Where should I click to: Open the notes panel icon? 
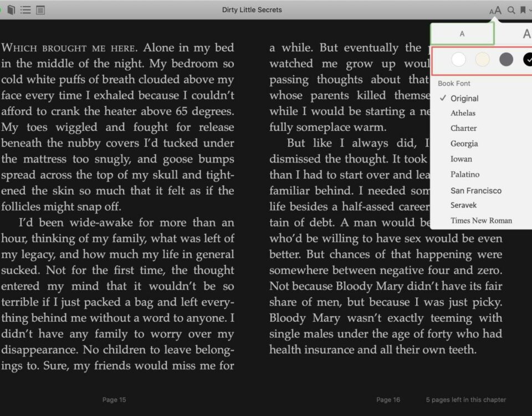click(x=40, y=10)
